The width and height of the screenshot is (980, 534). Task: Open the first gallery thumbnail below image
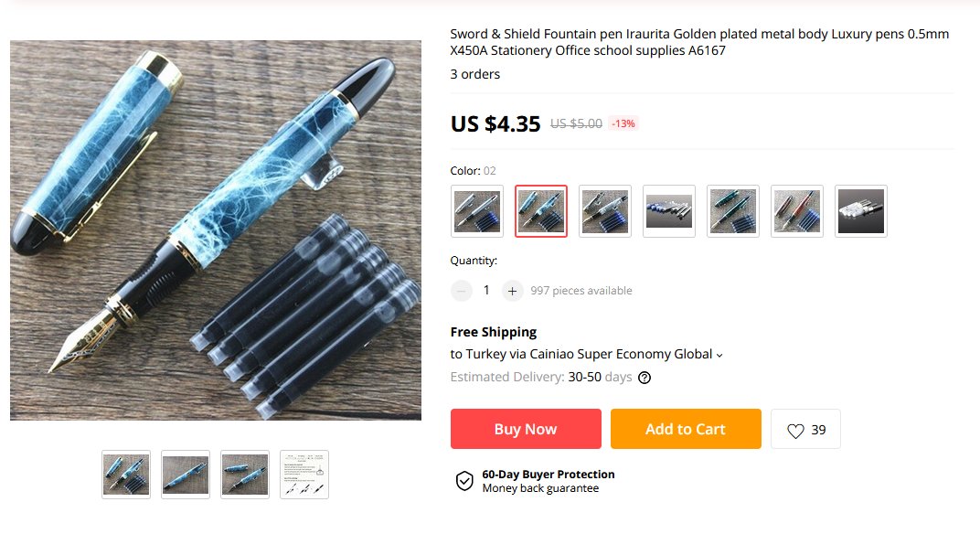126,475
